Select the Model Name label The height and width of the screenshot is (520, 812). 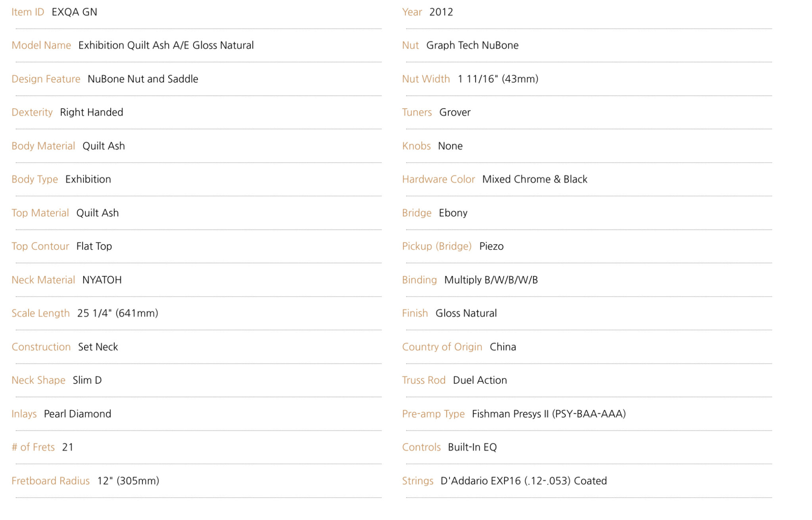(x=41, y=45)
